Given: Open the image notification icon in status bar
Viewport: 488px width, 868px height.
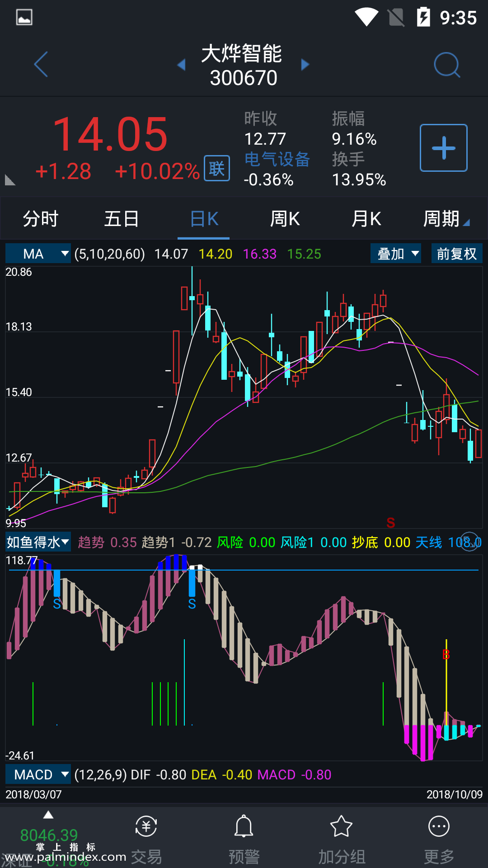Looking at the screenshot, I should click(24, 18).
